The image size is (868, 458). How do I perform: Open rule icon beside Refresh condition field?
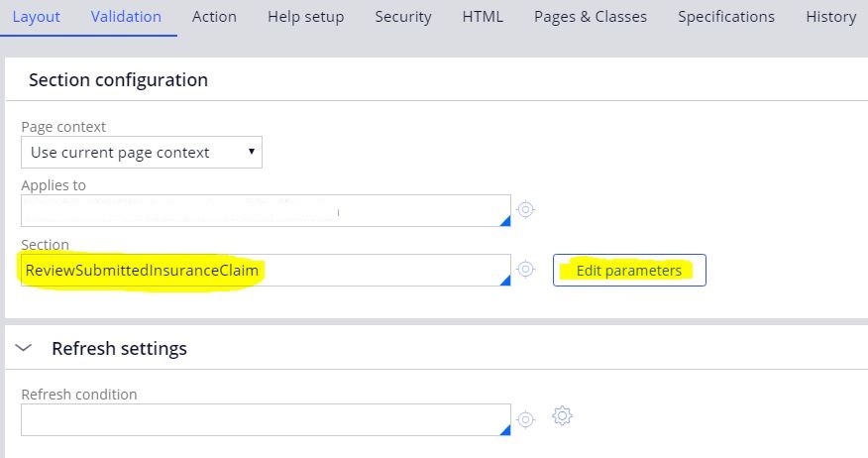525,419
